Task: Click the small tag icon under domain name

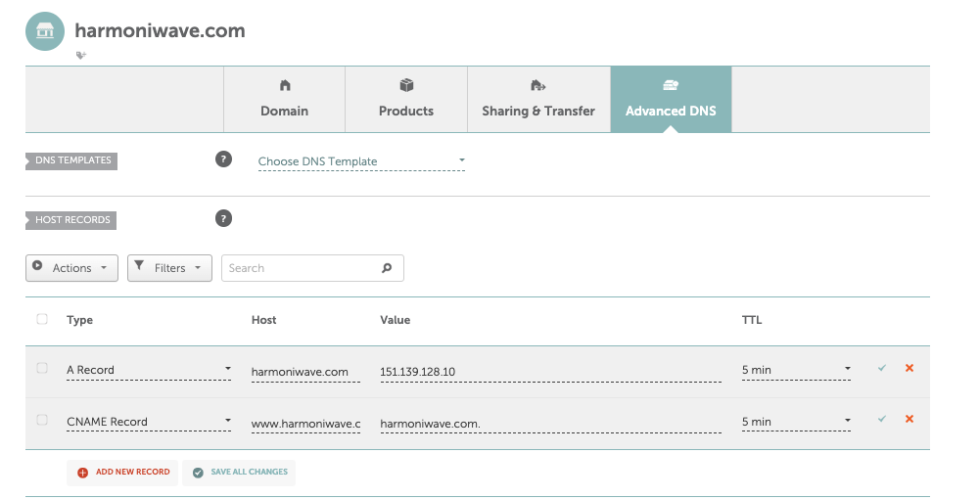Action: 80,55
